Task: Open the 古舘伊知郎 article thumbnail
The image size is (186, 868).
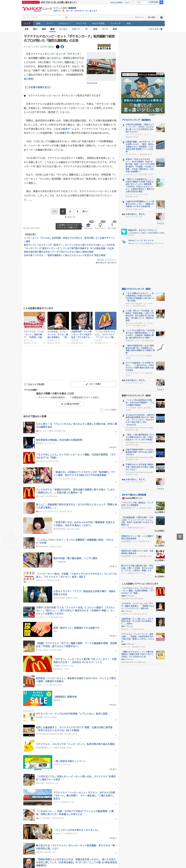Action: point(82,320)
